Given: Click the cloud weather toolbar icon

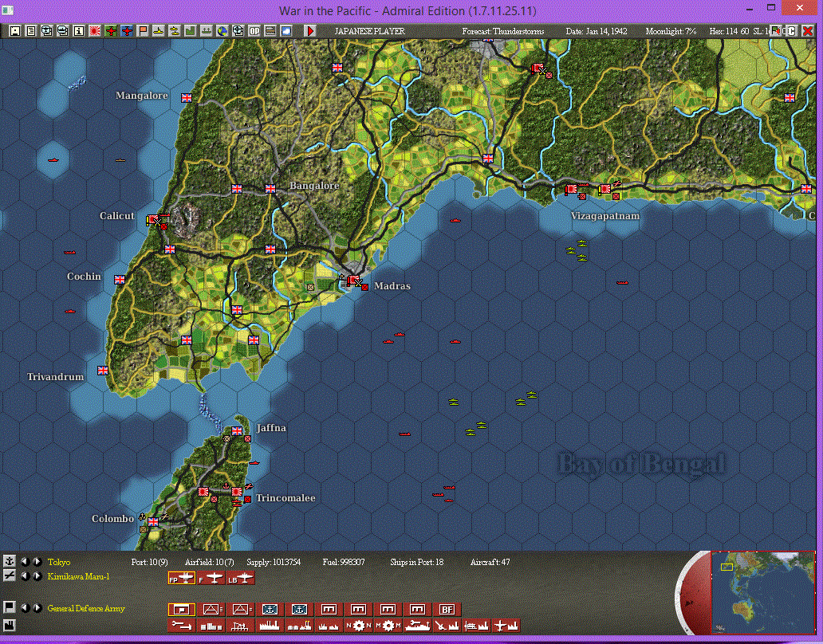Looking at the screenshot, I should click(x=286, y=31).
